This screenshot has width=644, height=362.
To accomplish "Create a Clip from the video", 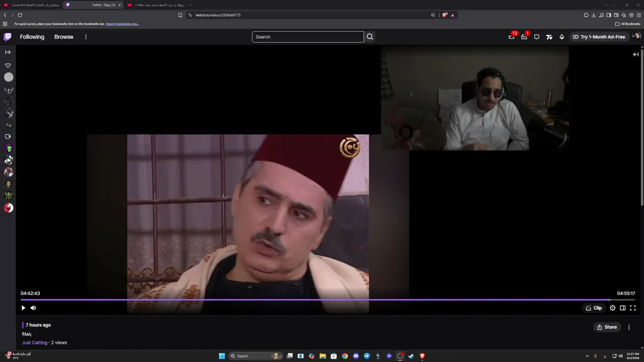I will point(594,308).
